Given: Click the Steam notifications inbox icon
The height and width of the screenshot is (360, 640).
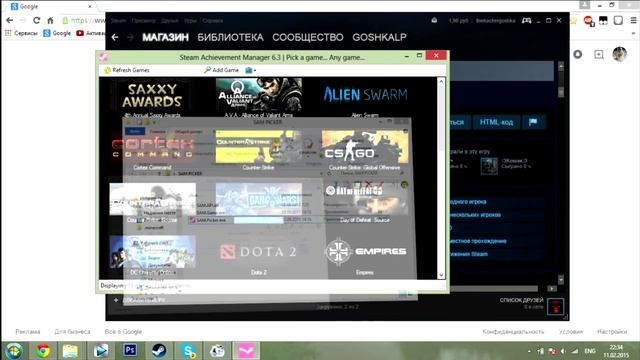Looking at the screenshot, I should pos(434,20).
